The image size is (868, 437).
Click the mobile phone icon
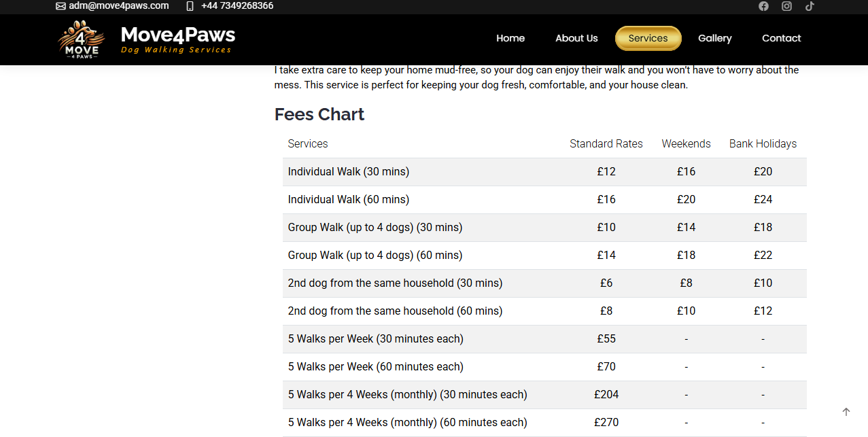pos(190,6)
